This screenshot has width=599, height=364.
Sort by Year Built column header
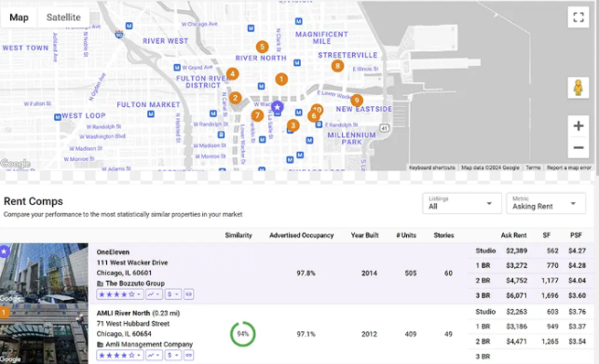point(365,236)
